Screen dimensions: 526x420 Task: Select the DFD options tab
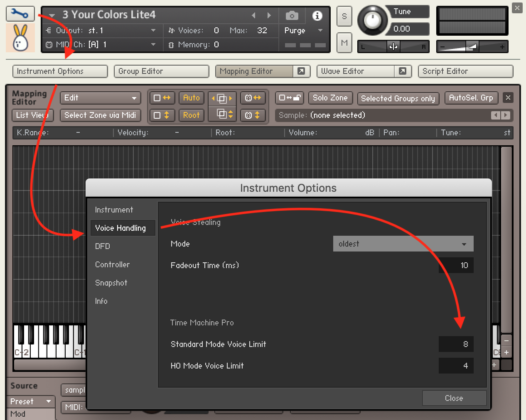coord(103,247)
